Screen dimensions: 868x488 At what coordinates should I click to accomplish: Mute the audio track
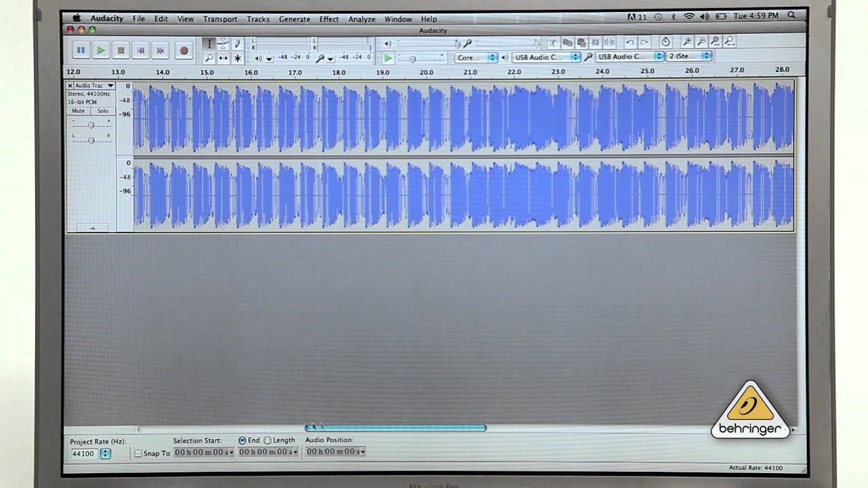coord(79,111)
